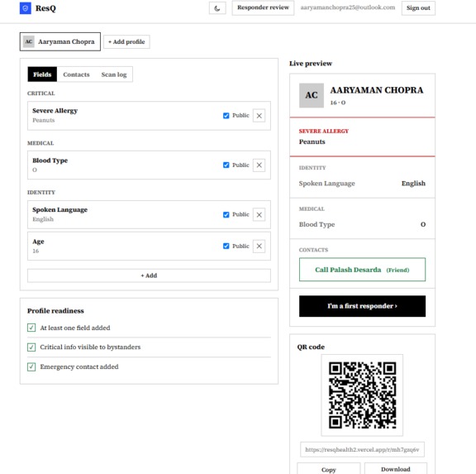Click the Blood Type field title
Image resolution: width=476 pixels, height=474 pixels.
click(x=50, y=160)
